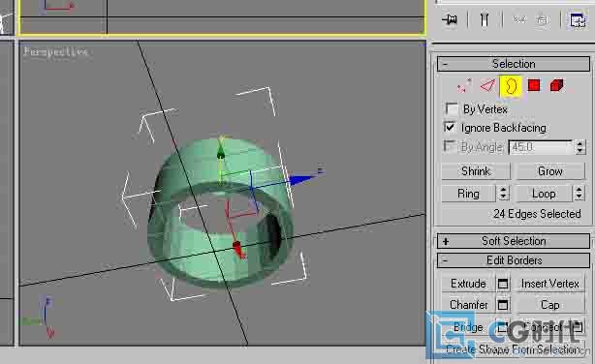Click the Bridge button
Image resolution: width=595 pixels, height=364 pixels.
(x=468, y=327)
